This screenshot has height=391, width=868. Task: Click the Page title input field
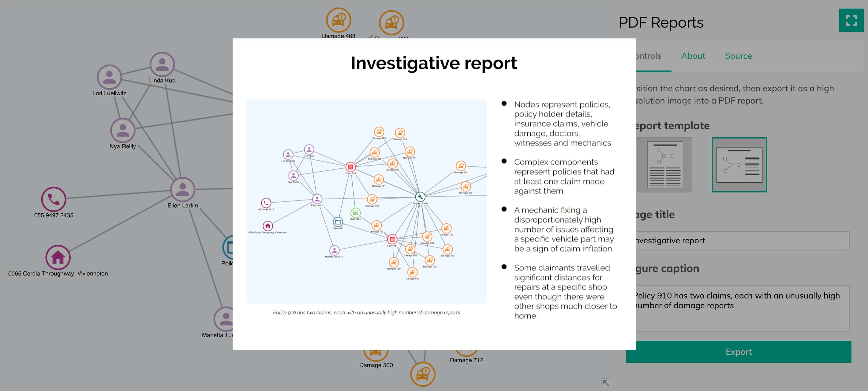(741, 240)
